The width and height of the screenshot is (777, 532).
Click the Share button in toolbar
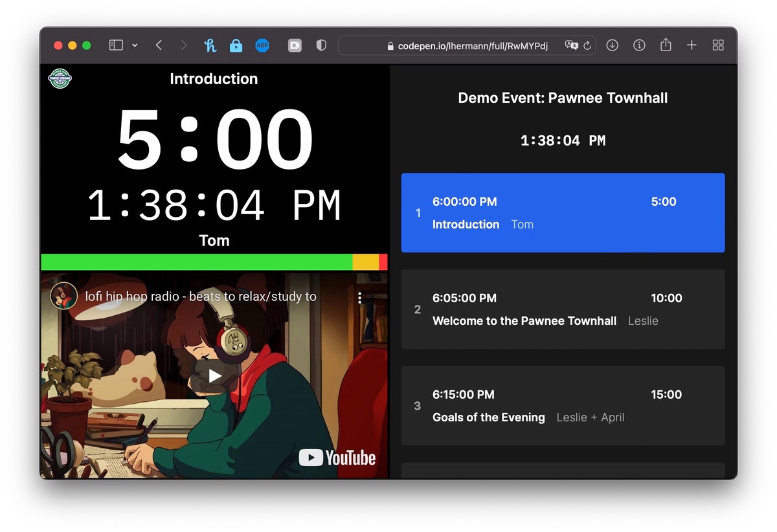(x=666, y=45)
